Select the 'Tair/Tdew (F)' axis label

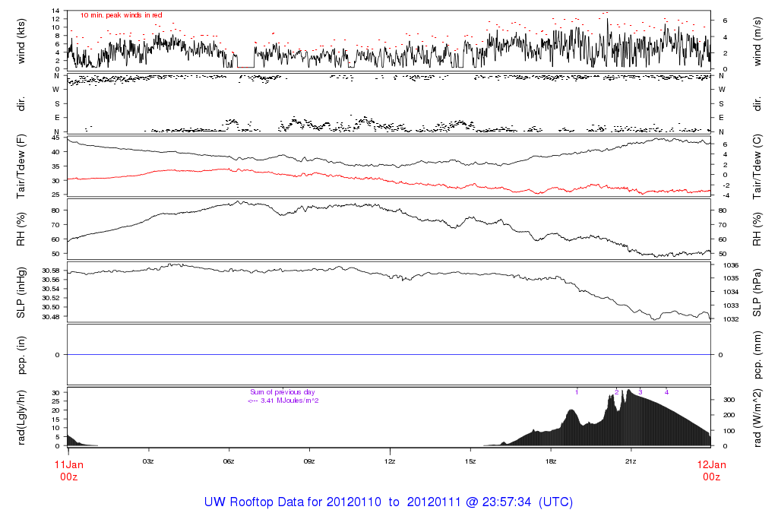pos(21,165)
